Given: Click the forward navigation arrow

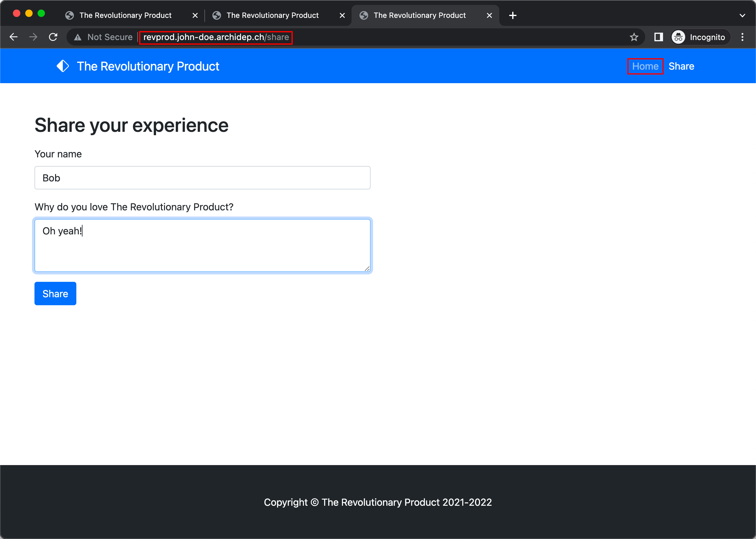Looking at the screenshot, I should tap(33, 37).
